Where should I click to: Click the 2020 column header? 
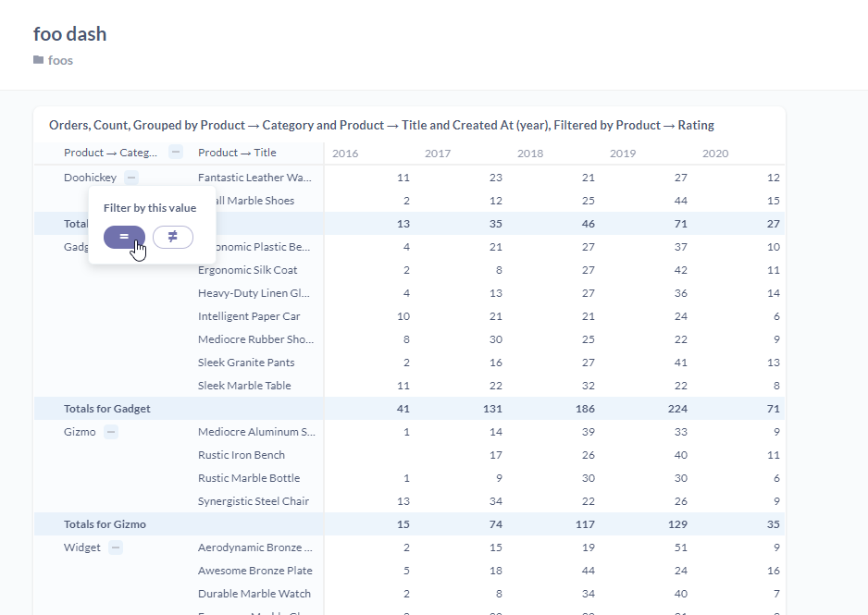point(715,154)
